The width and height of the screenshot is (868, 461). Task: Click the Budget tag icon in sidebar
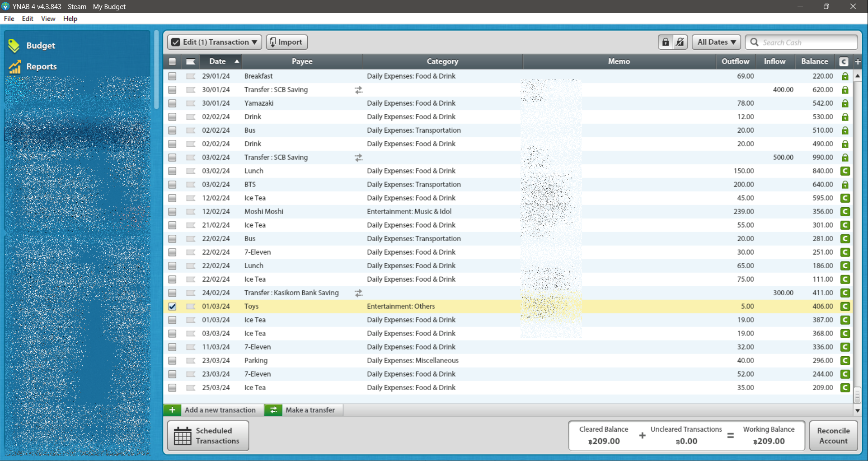click(14, 46)
